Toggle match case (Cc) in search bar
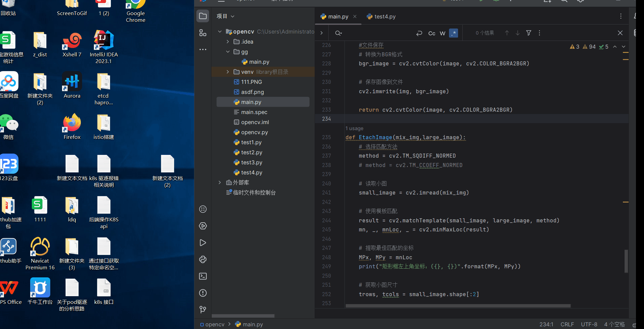This screenshot has height=329, width=644. point(432,33)
